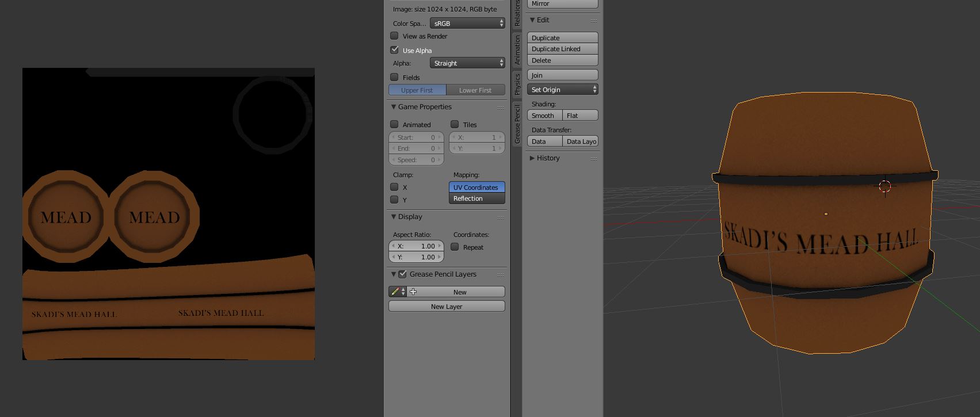Collapse the Display panel

pos(394,217)
